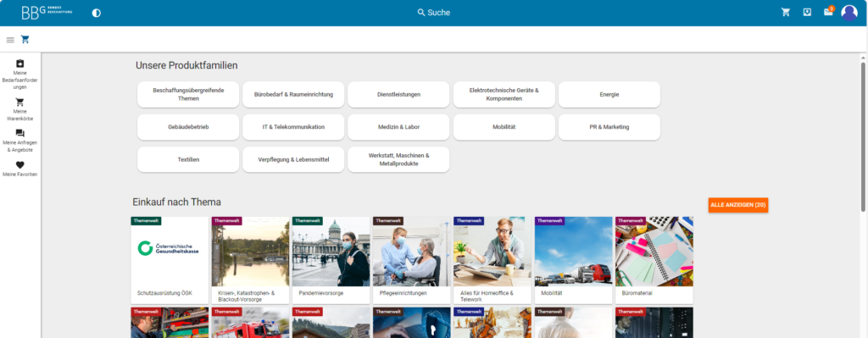Open Meine Warenkörbe in sidebar
This screenshot has height=338, width=868.
tap(20, 109)
